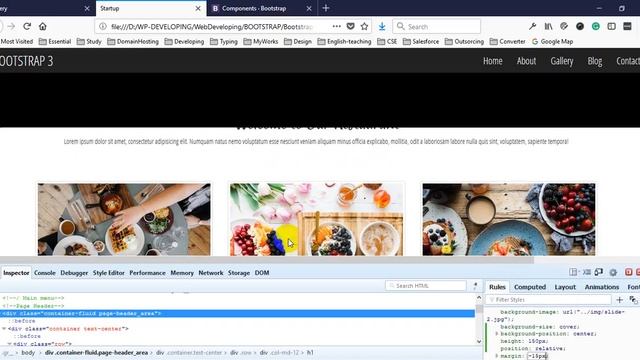Open the Layout sidebar tab
The image size is (640, 360).
[565, 287]
